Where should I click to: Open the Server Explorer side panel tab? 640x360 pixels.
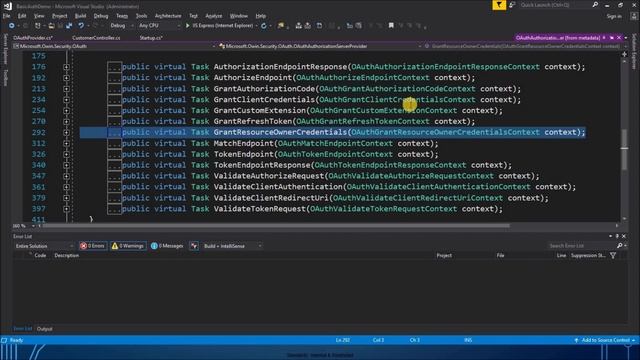(x=5, y=49)
